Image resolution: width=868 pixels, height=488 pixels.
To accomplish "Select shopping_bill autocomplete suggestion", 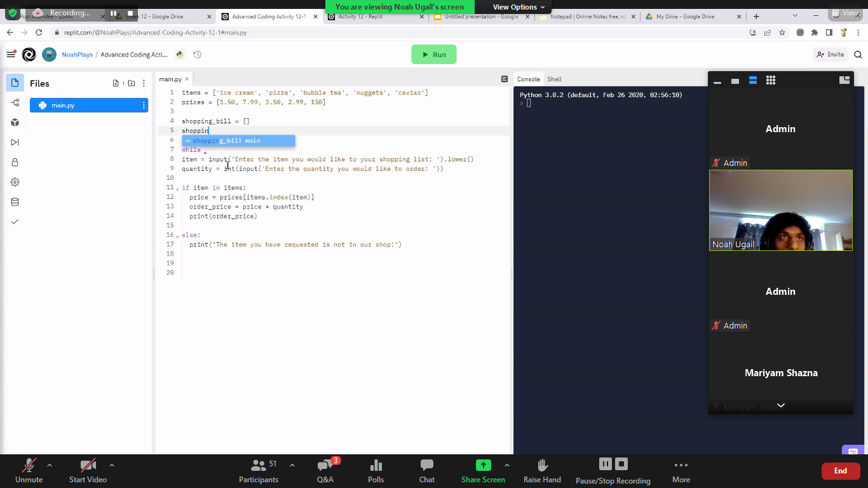I will coord(238,141).
